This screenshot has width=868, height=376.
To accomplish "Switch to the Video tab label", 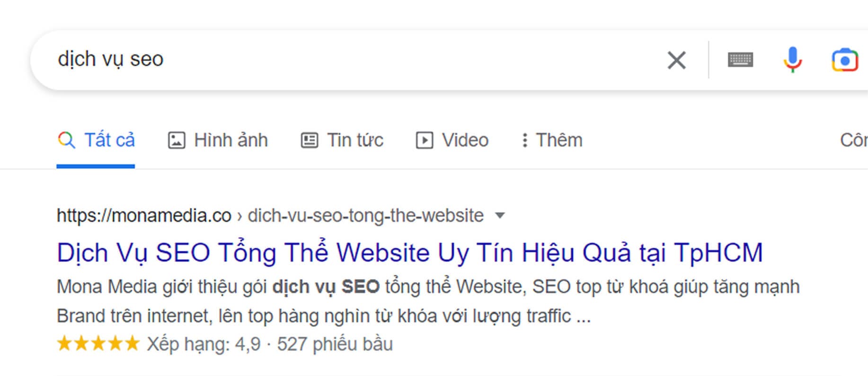I will pyautogui.click(x=465, y=140).
